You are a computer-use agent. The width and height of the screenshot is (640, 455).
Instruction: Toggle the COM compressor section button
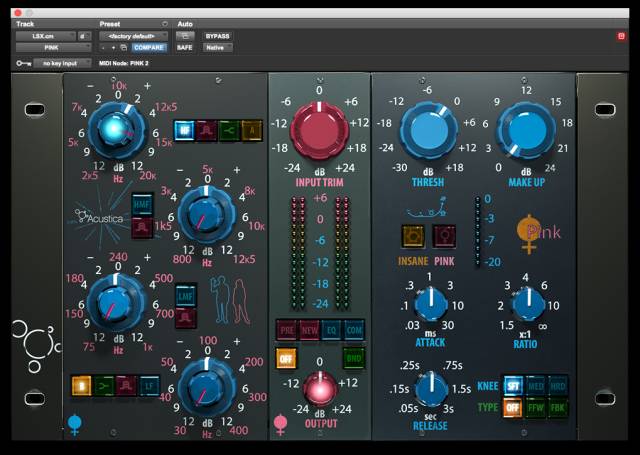[354, 330]
